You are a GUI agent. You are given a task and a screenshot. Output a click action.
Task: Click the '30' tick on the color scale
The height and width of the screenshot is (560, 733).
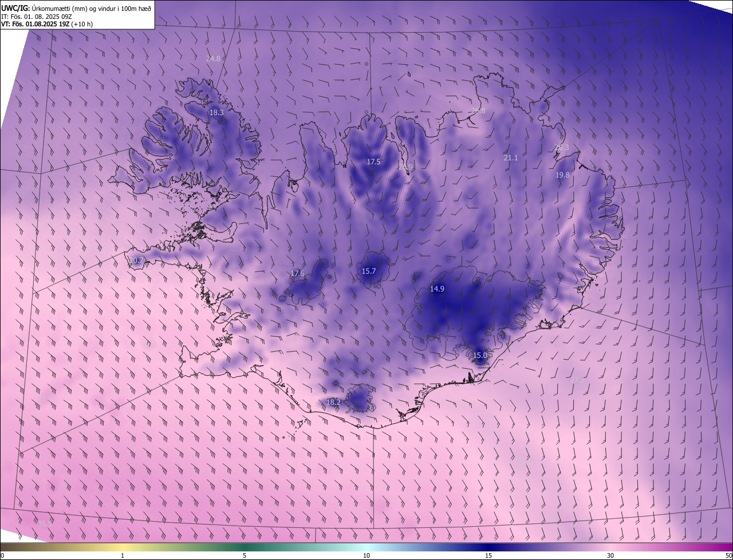click(x=610, y=555)
